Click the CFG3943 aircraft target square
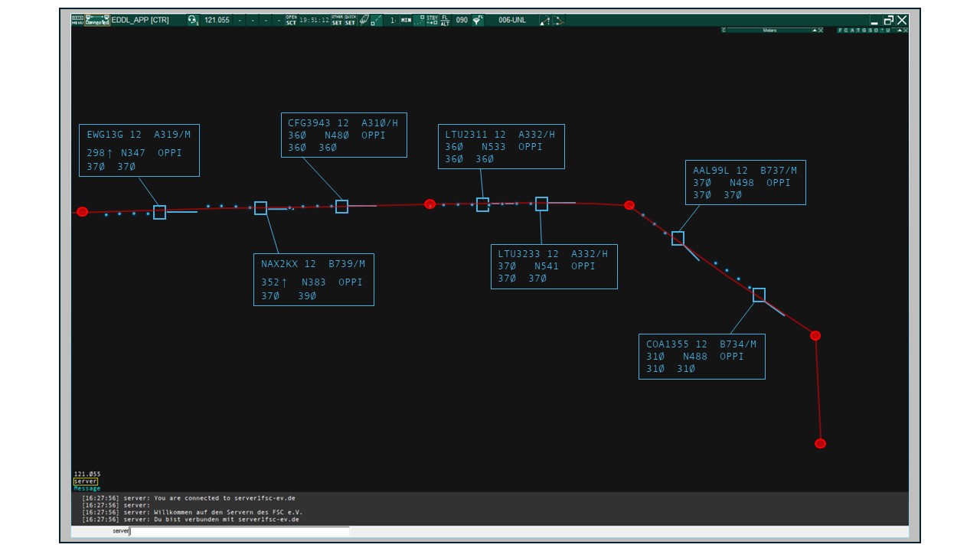This screenshot has height=551, width=980. tap(341, 207)
